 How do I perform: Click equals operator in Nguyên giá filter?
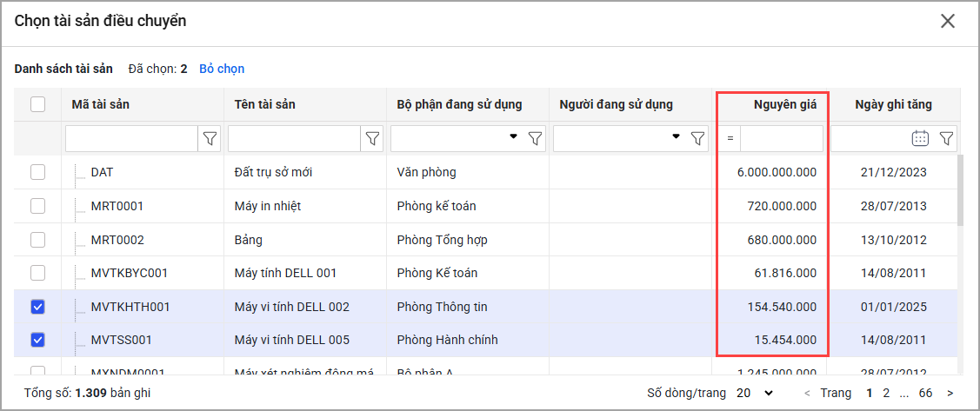730,138
